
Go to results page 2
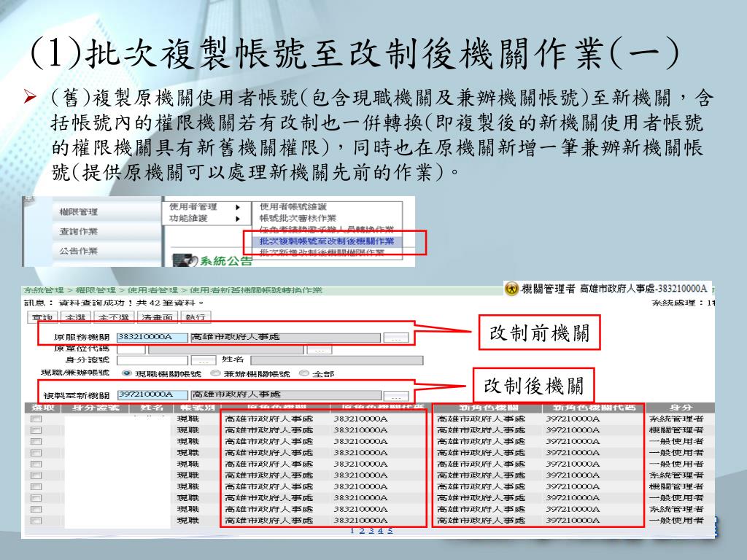coord(362,531)
